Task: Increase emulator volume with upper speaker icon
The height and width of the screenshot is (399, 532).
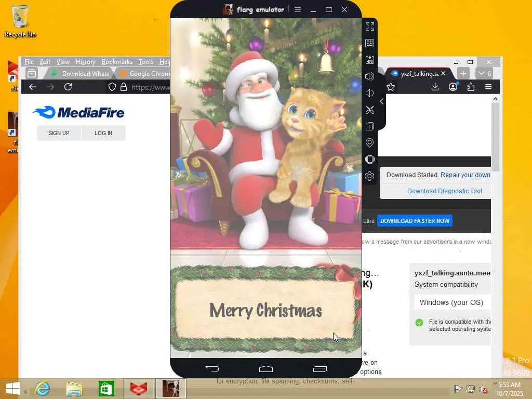Action: [369, 76]
